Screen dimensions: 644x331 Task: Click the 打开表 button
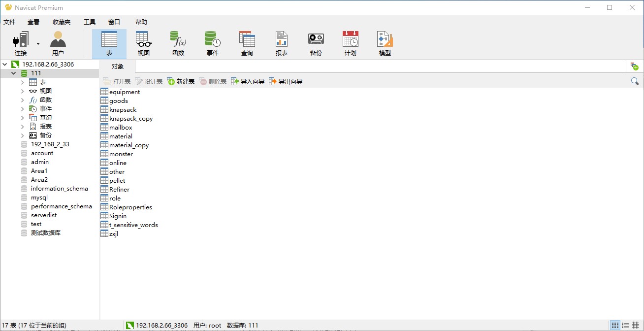tap(117, 81)
